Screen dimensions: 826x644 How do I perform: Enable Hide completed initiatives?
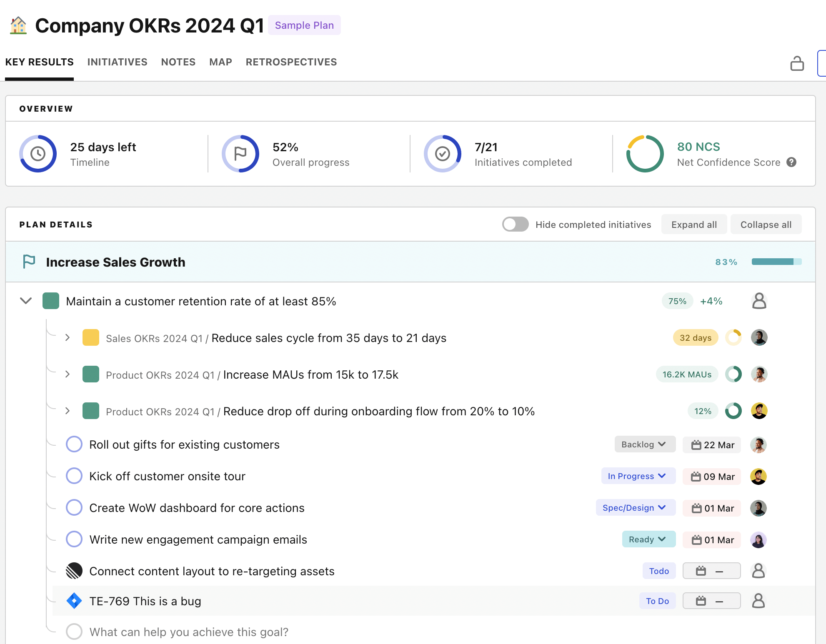coord(515,224)
